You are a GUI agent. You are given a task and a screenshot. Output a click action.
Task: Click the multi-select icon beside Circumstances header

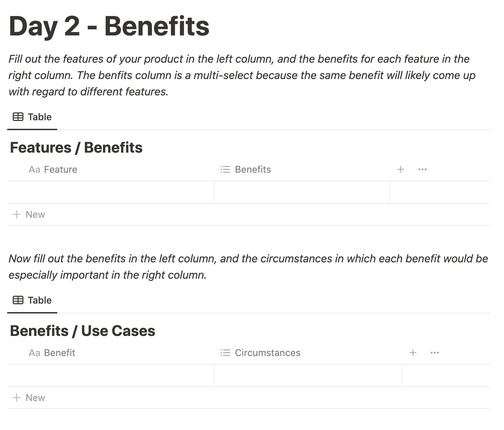click(x=225, y=353)
